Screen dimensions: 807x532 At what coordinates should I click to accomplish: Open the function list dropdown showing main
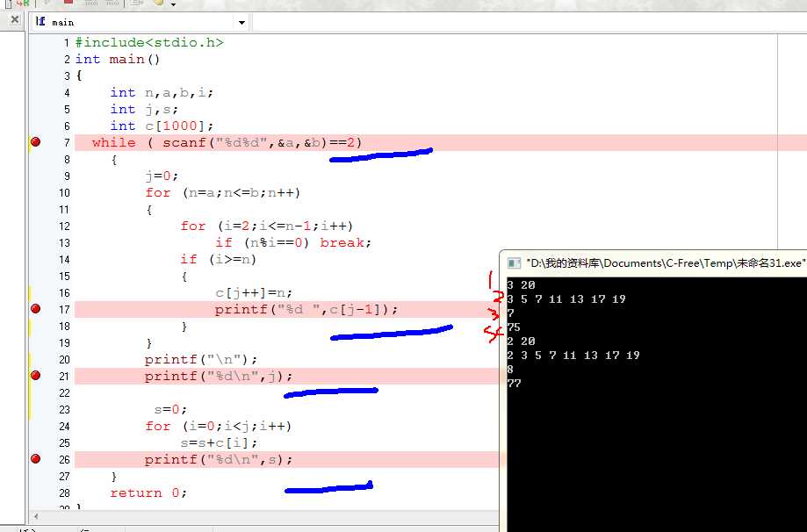(x=241, y=22)
